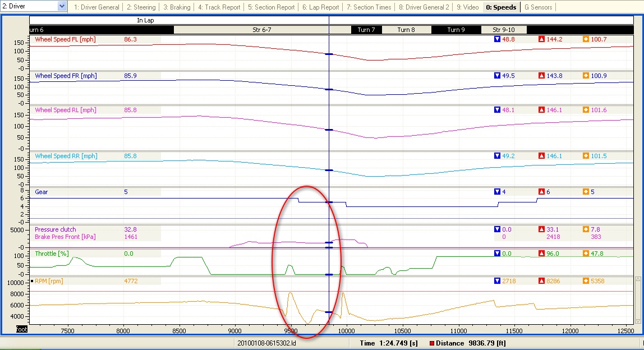Click average icon in Throttle row
Viewport: 644px width, 350px height.
[x=586, y=254]
